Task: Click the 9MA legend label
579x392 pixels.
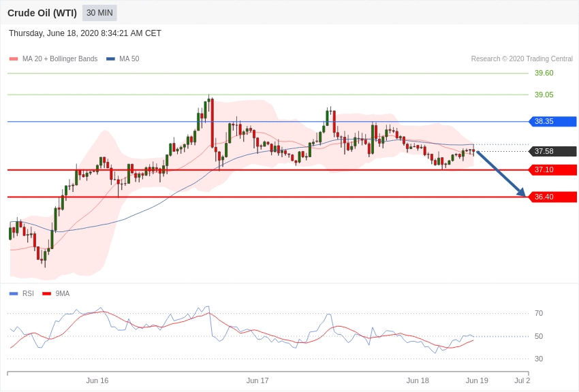Action: click(x=63, y=293)
